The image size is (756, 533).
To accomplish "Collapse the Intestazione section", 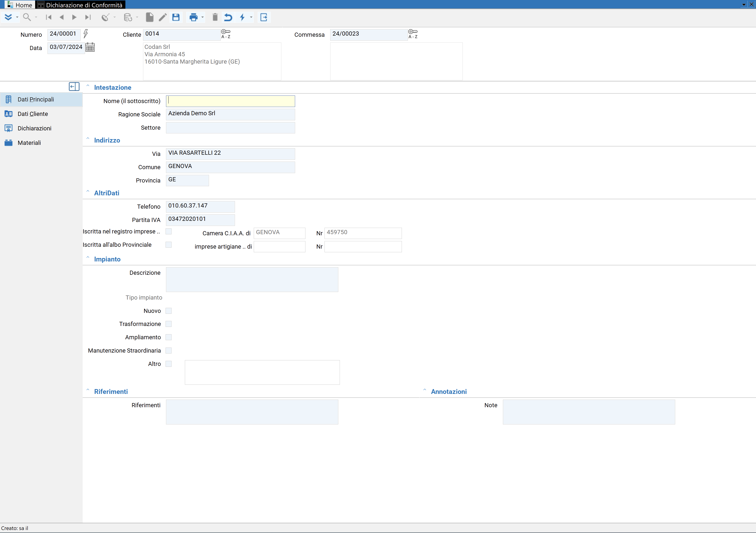I will click(x=88, y=86).
